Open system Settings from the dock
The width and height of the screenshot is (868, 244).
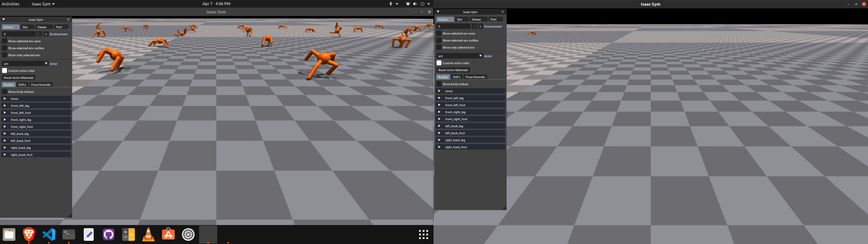(x=188, y=234)
